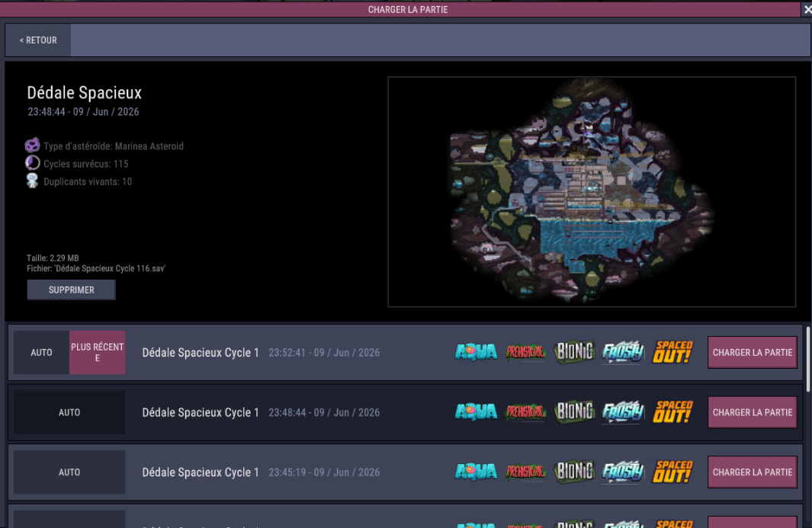Click the Prehistoric DLC icon in 23:52:41 row

pos(525,353)
